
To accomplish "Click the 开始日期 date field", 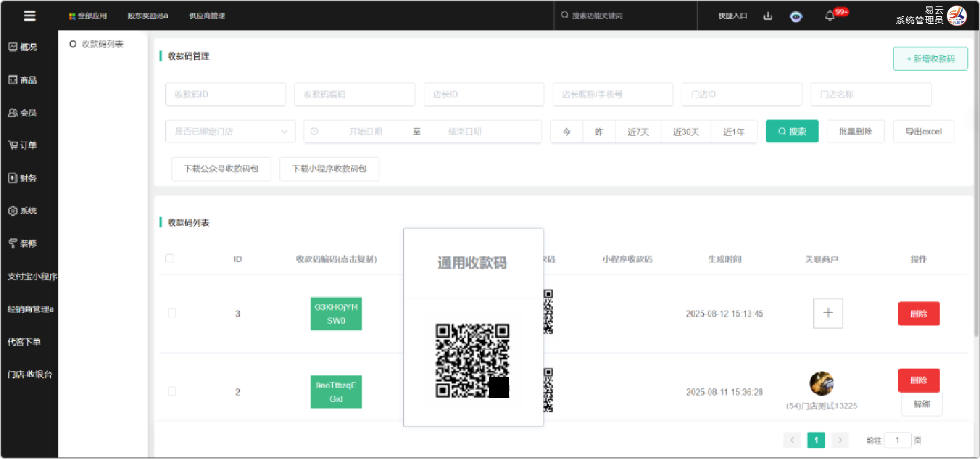I will coord(366,132).
